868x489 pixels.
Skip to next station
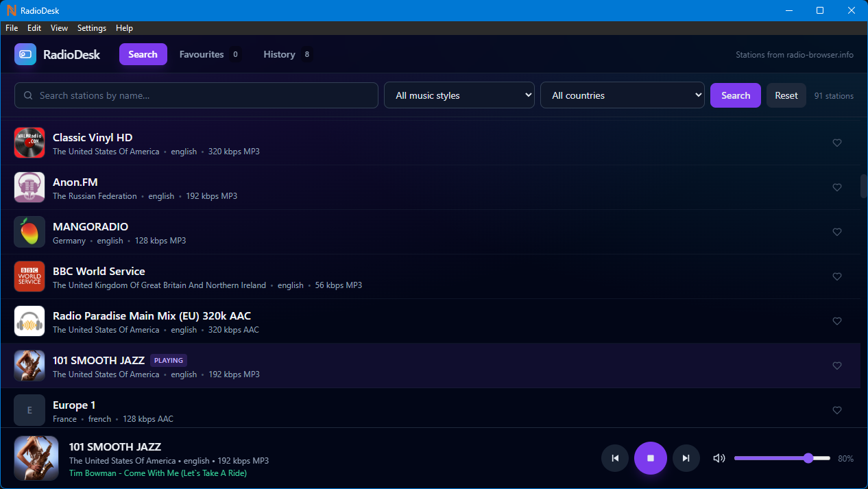(686, 458)
